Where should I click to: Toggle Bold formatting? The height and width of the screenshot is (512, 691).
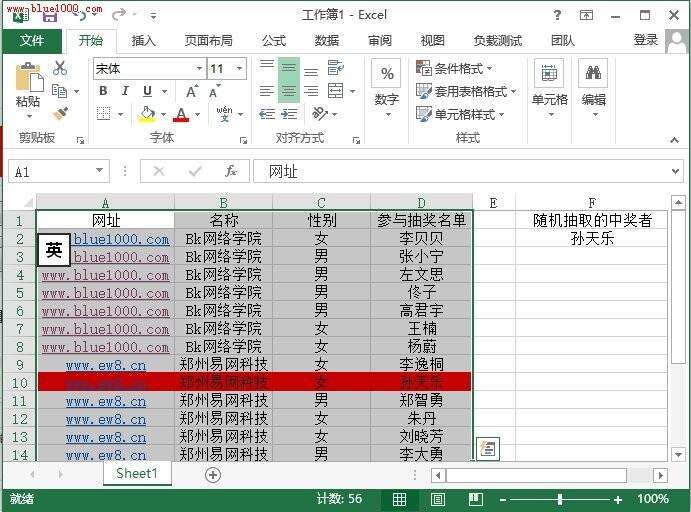[103, 91]
